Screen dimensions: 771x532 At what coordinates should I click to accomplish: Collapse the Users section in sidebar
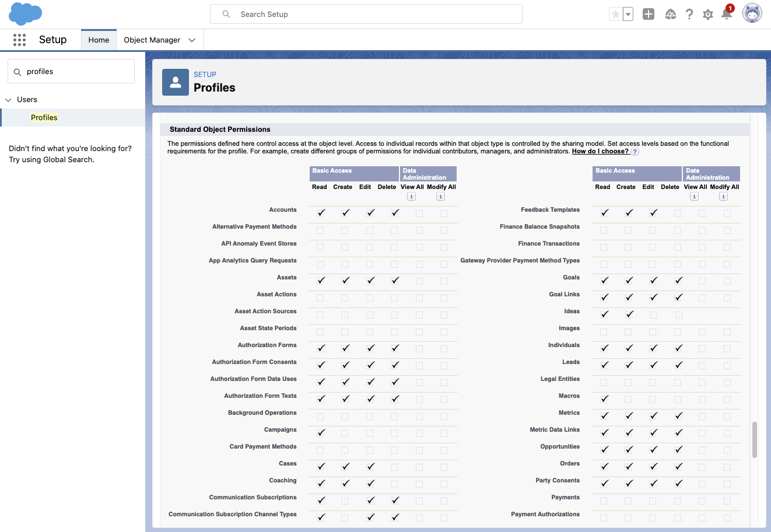[x=9, y=100]
